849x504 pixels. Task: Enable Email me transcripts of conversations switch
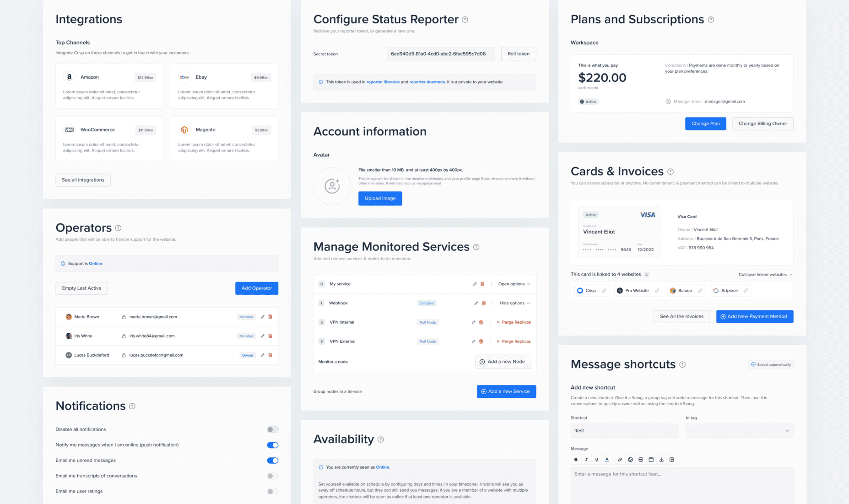coord(272,476)
